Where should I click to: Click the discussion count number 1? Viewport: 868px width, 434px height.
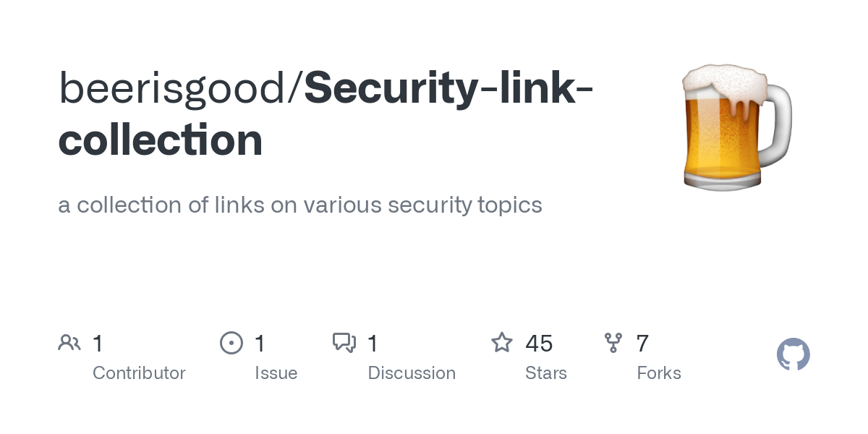click(x=373, y=344)
